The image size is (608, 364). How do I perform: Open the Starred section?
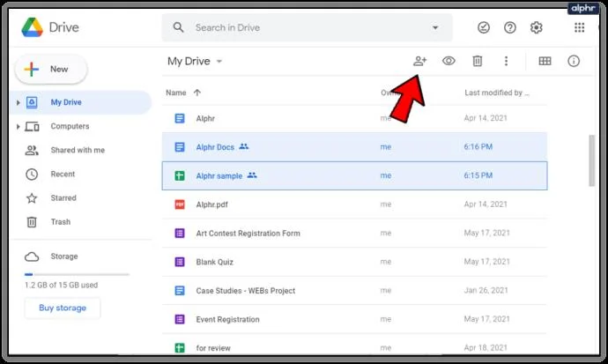point(63,198)
